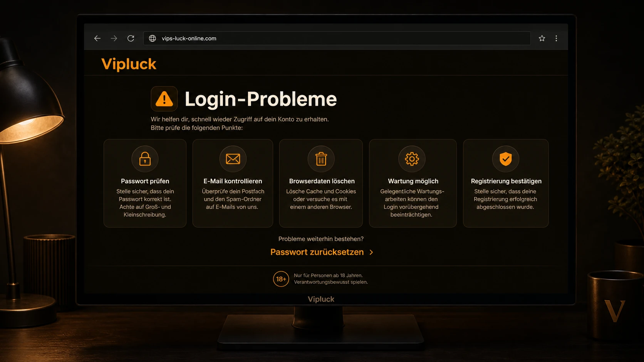Click the padlock icon for Passwort prüfen

(145, 158)
